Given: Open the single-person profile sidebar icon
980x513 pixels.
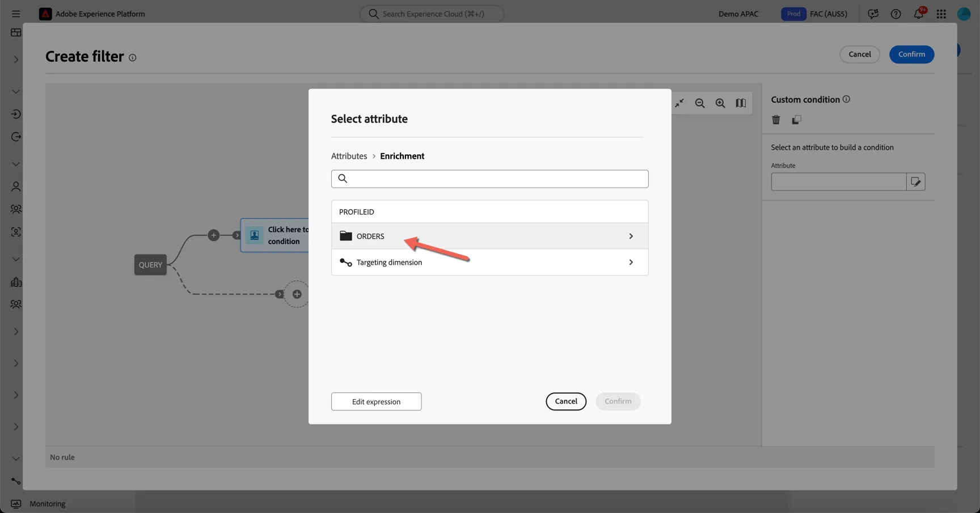Looking at the screenshot, I should (16, 186).
